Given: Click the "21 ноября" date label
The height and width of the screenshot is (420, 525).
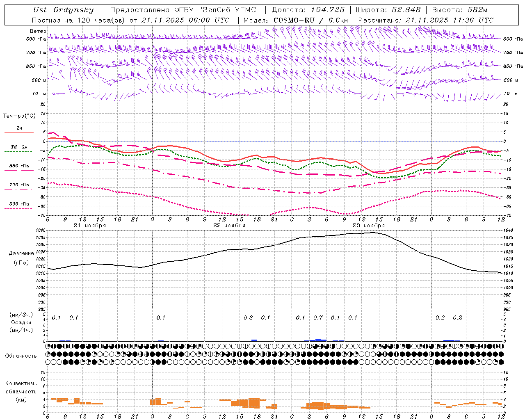Looking at the screenshot, I should click(90, 226).
